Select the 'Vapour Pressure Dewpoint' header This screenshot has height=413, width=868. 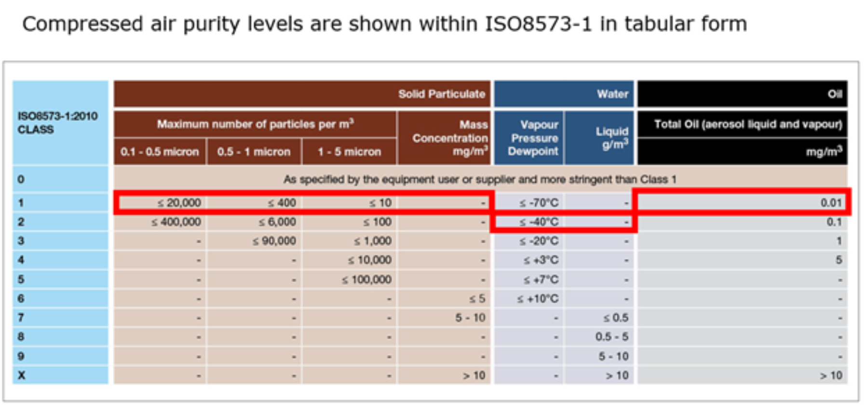pos(529,138)
